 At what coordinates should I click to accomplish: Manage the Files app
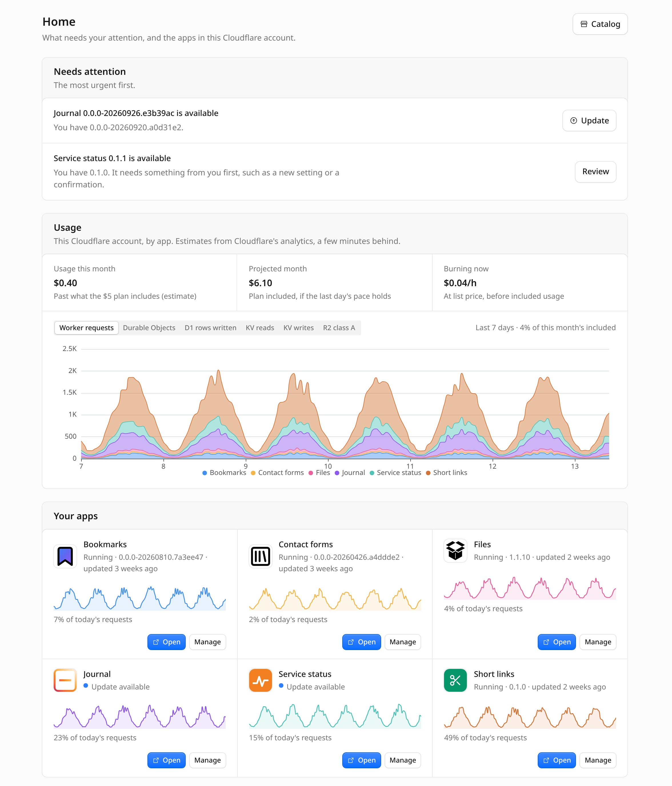point(598,642)
